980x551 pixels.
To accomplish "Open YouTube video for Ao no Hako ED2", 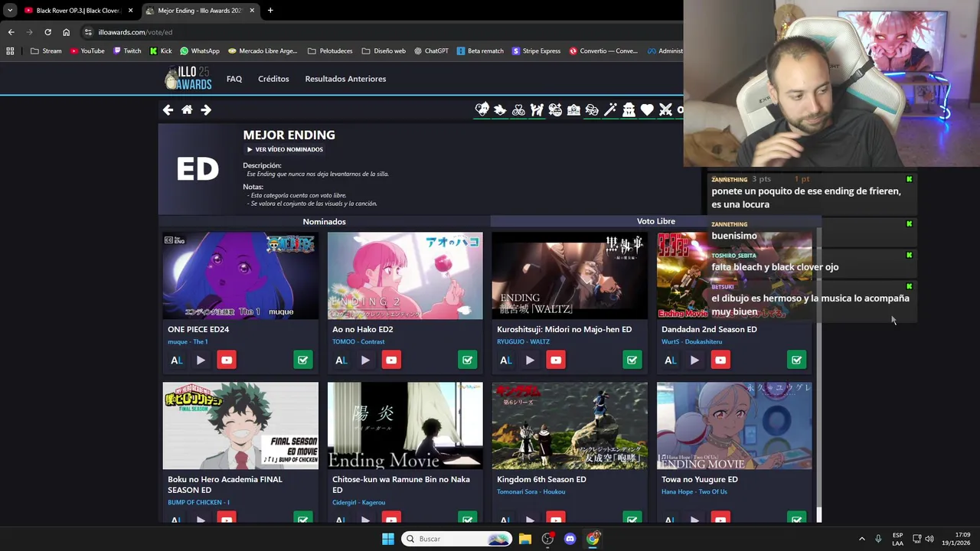I will tap(391, 360).
